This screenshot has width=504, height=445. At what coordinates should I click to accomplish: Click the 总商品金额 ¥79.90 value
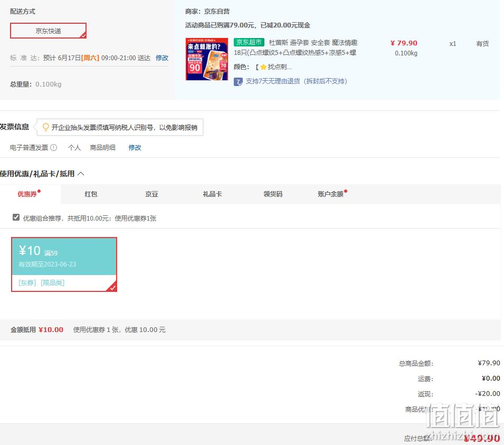489,363
